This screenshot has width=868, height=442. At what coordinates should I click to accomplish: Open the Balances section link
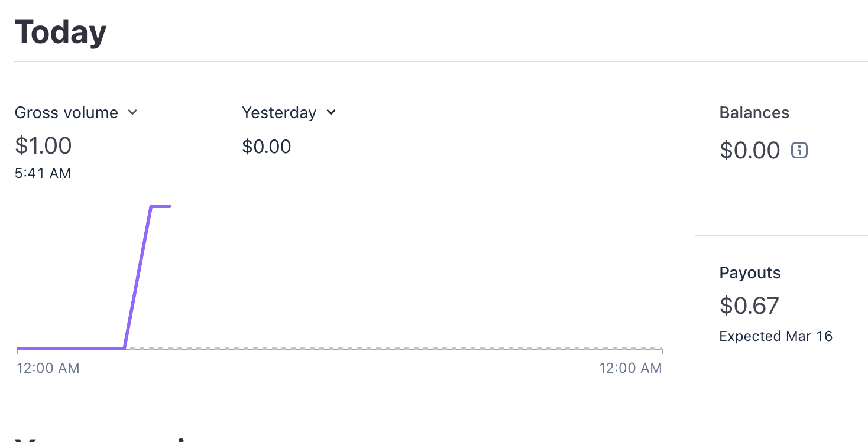pos(754,113)
